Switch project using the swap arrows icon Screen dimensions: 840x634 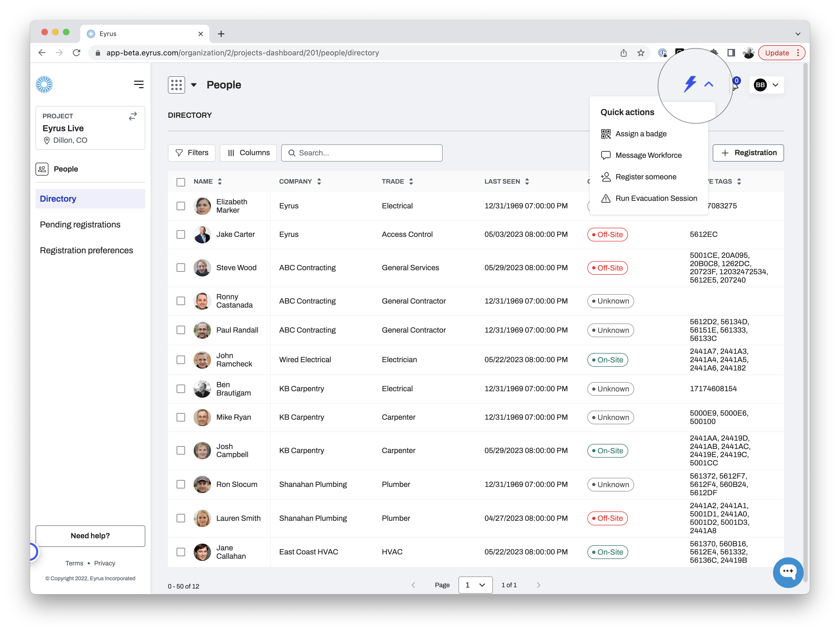133,116
